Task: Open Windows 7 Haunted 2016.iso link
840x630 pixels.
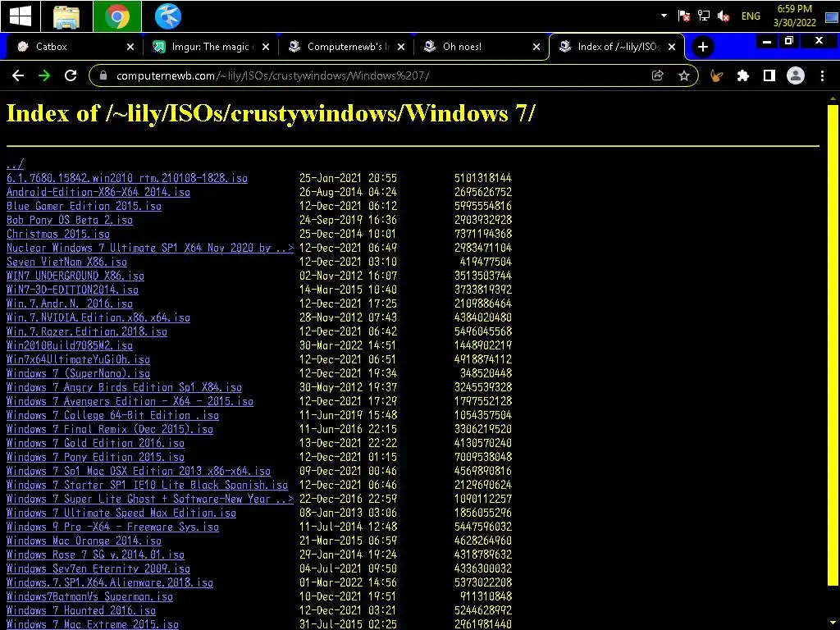Action: click(x=81, y=609)
